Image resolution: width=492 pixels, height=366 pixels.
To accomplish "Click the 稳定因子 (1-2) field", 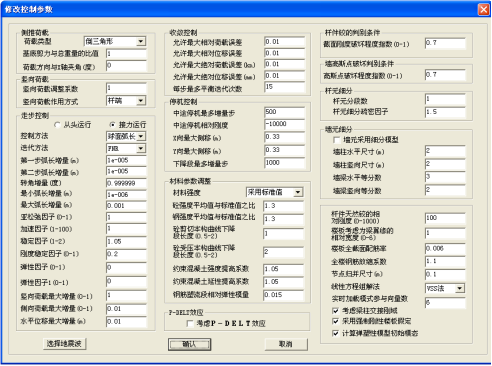I will [x=126, y=241].
